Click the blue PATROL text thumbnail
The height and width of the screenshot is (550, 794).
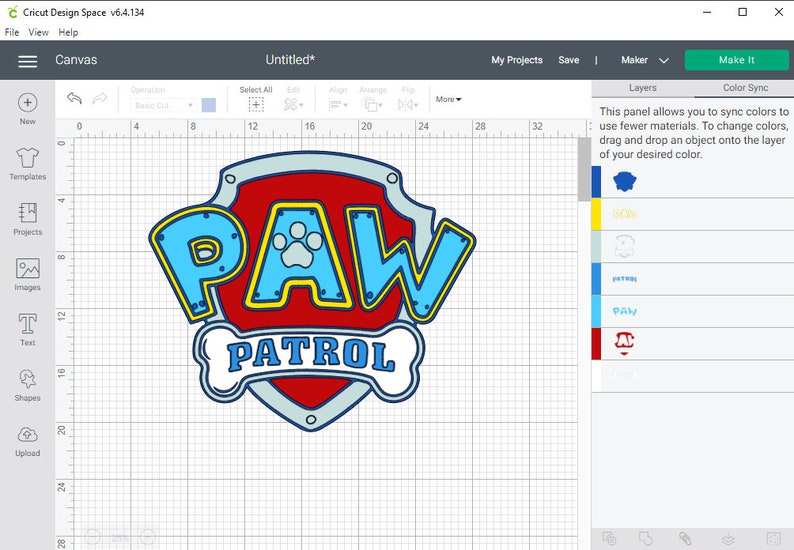tap(624, 279)
